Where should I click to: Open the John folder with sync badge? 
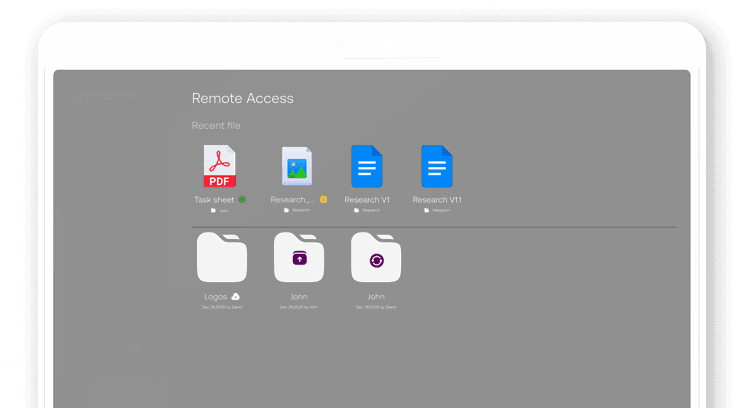[x=376, y=257]
